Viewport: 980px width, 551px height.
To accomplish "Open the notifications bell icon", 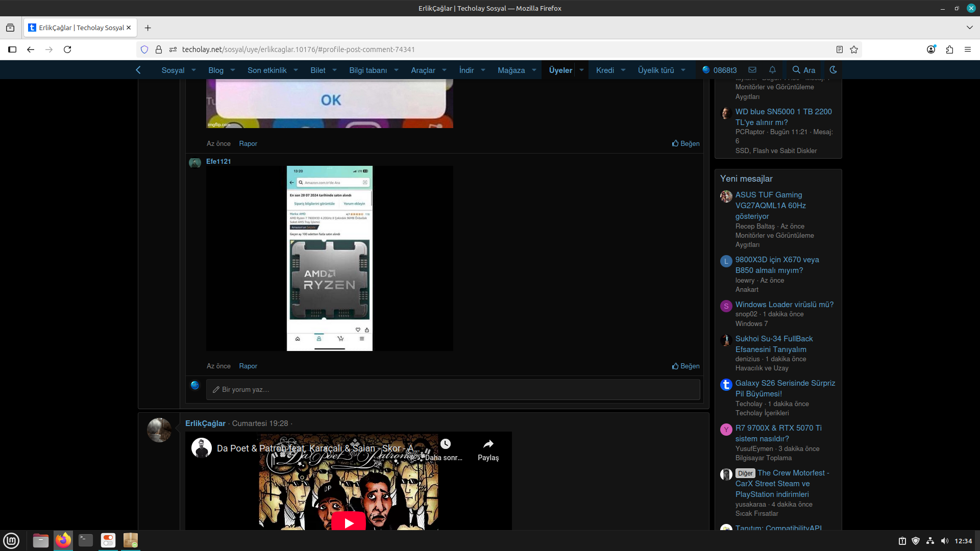I will point(772,70).
